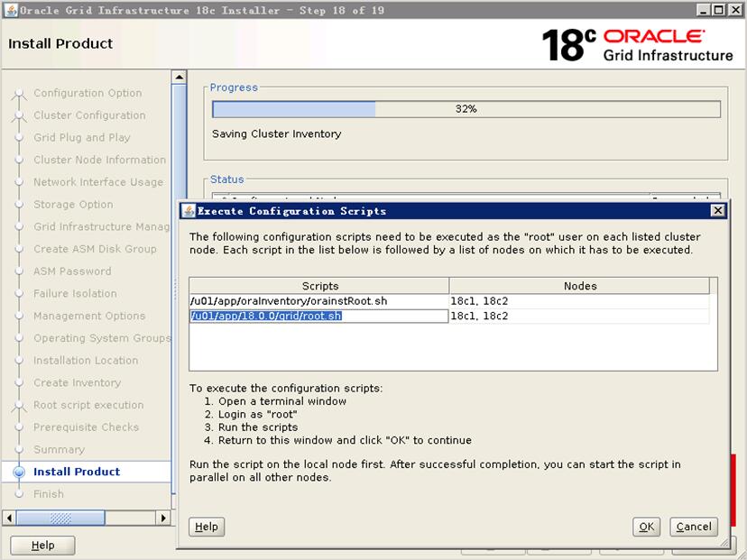Viewport: 747px width, 560px height.
Task: Select Operating System Groups step
Action: click(101, 338)
